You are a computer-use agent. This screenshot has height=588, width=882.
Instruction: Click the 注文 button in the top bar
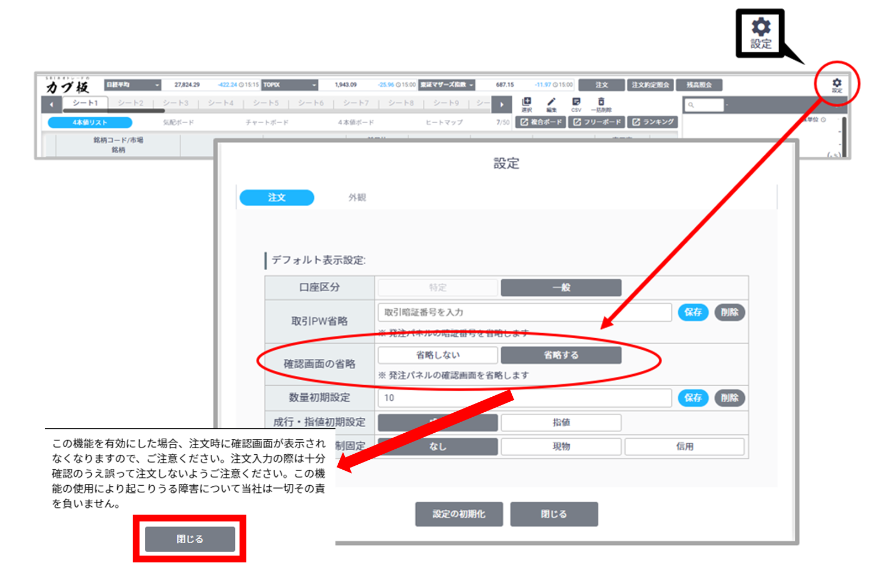click(602, 85)
